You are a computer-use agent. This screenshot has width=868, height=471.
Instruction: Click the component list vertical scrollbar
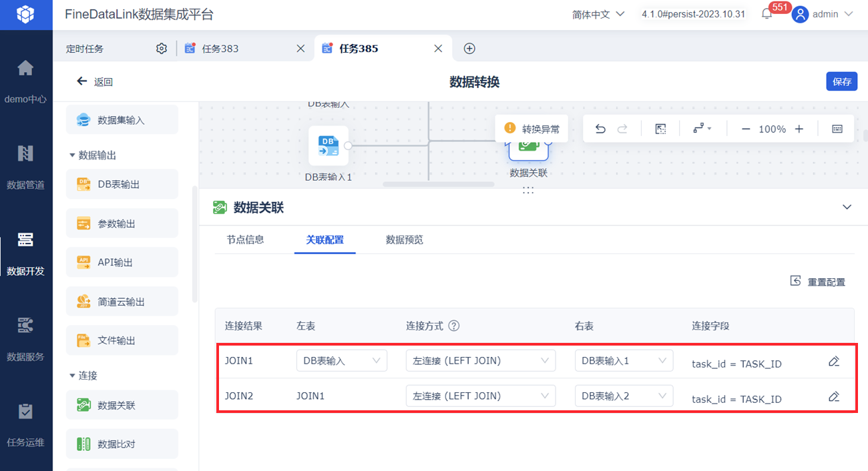point(194,244)
